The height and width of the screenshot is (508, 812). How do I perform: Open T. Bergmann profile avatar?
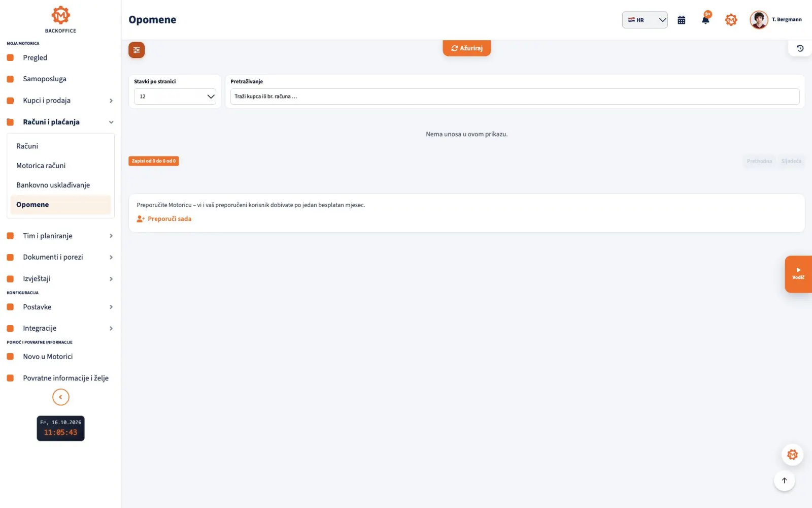pos(759,20)
